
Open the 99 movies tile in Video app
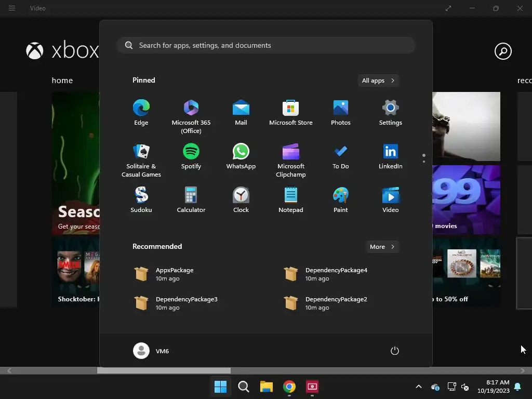466,199
